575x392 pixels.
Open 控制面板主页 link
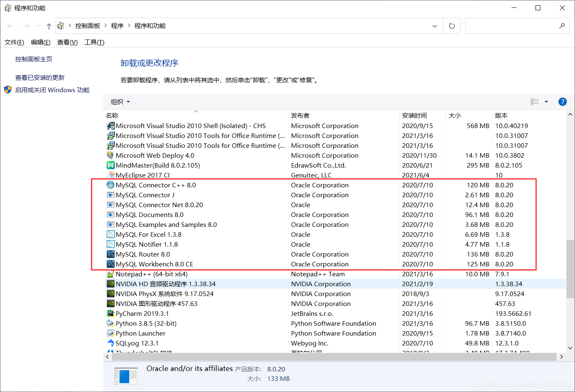click(x=34, y=59)
